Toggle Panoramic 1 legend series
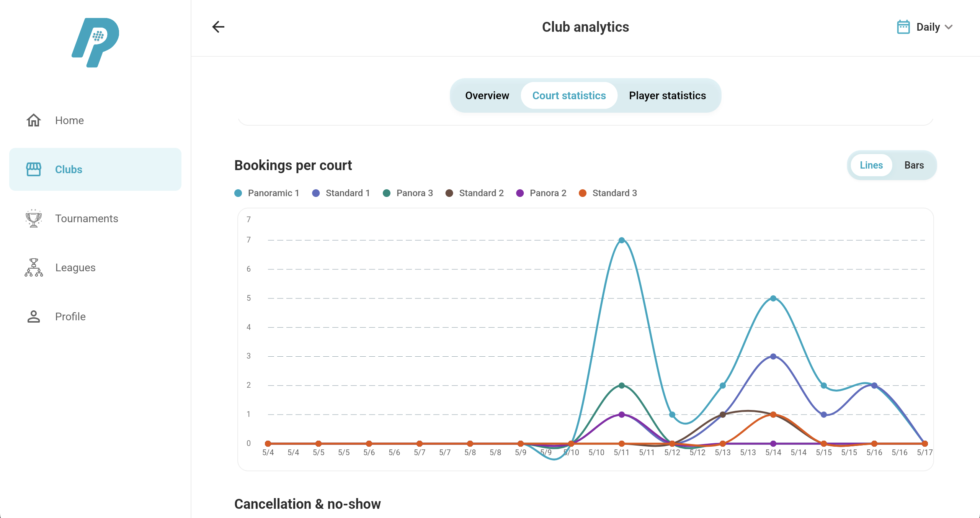Image resolution: width=980 pixels, height=518 pixels. pyautogui.click(x=267, y=193)
